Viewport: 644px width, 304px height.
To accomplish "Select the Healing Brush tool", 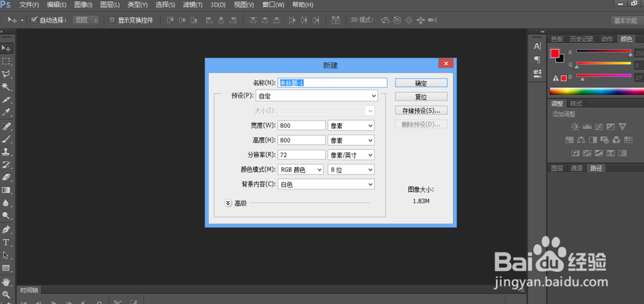I will [6, 126].
